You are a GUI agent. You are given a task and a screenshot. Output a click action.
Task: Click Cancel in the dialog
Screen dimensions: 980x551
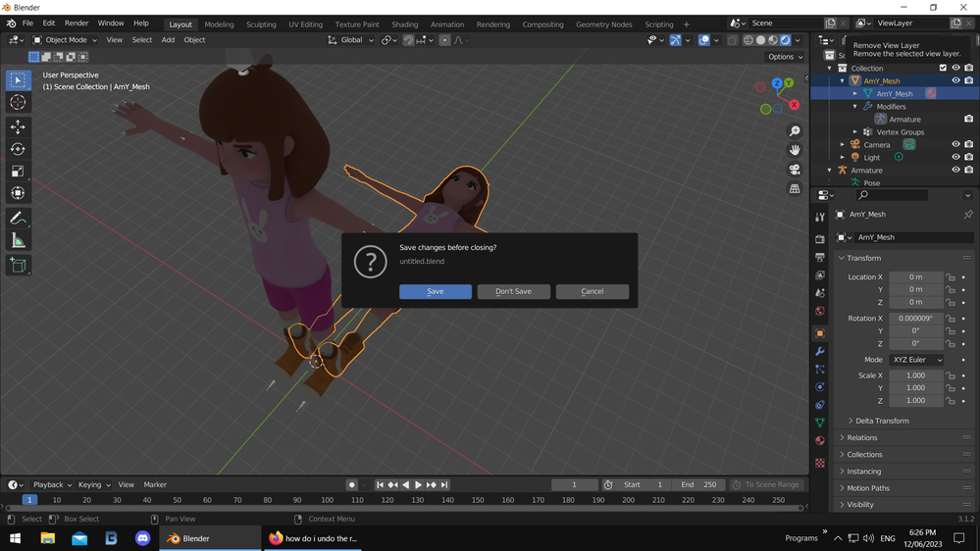592,292
